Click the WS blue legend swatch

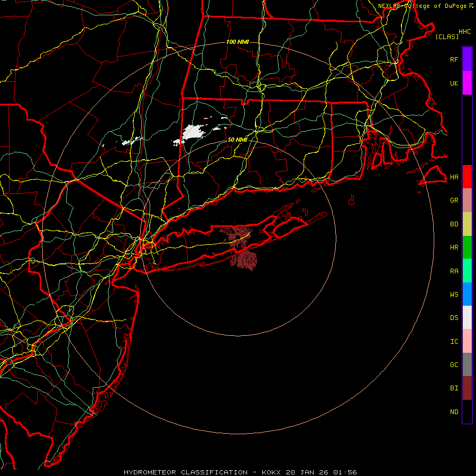pyautogui.click(x=467, y=294)
